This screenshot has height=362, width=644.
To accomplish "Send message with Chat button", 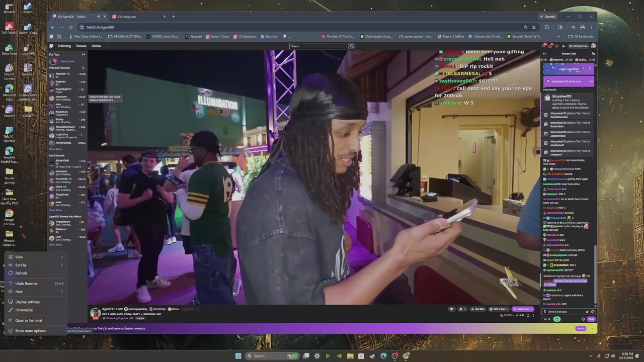I will coord(591,319).
